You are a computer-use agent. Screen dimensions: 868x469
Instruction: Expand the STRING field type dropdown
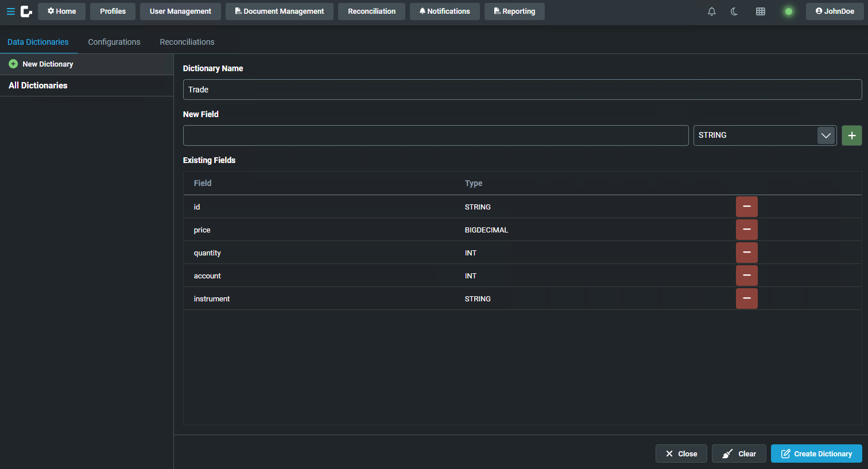click(x=825, y=135)
